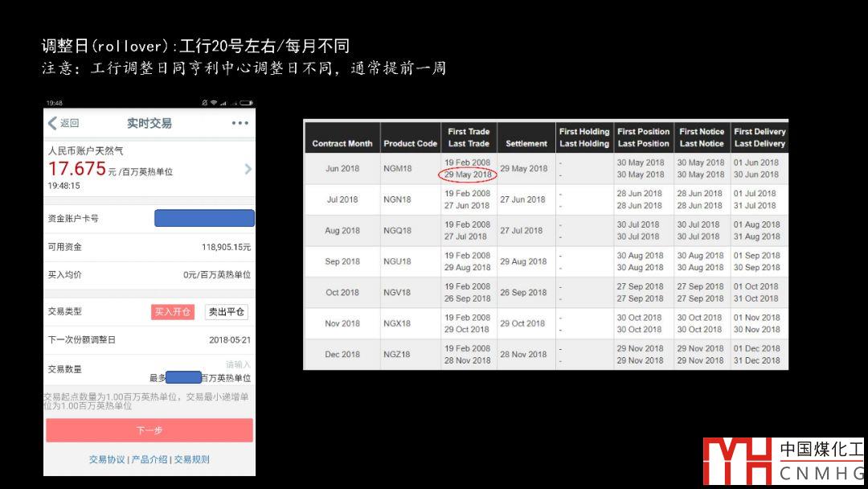This screenshot has width=868, height=489.
Task: Click 可用资金 value 118,905.15元
Action: 226,247
